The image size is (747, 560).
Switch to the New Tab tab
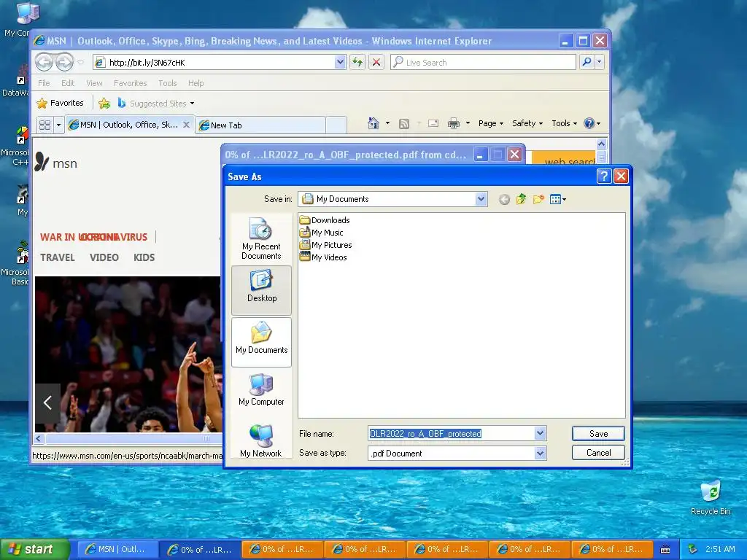pyautogui.click(x=260, y=125)
